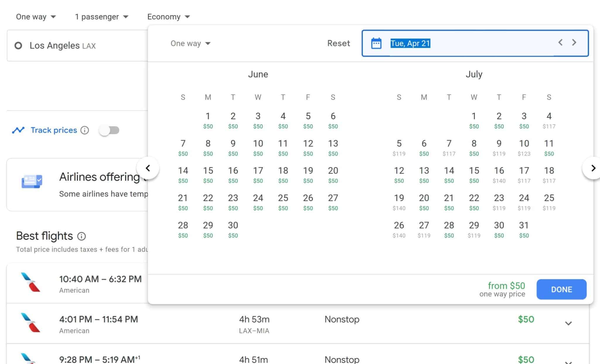
Task: Select July 10 priced $123
Action: (x=524, y=148)
